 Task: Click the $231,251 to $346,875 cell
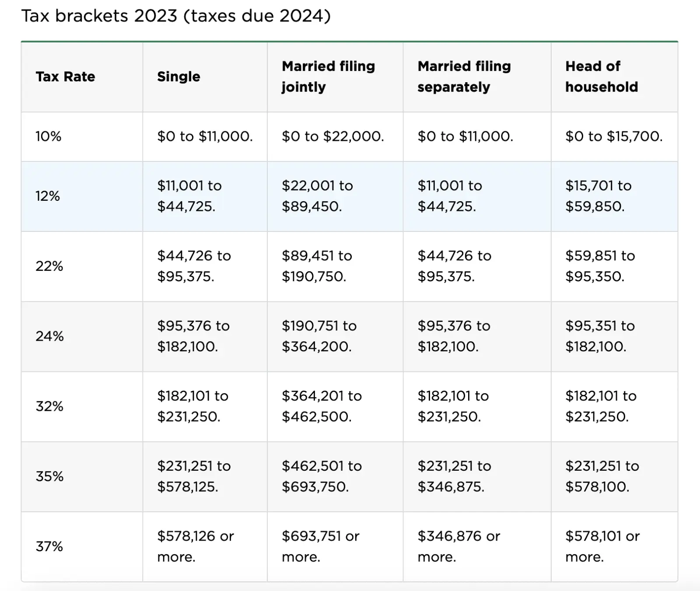(x=454, y=476)
